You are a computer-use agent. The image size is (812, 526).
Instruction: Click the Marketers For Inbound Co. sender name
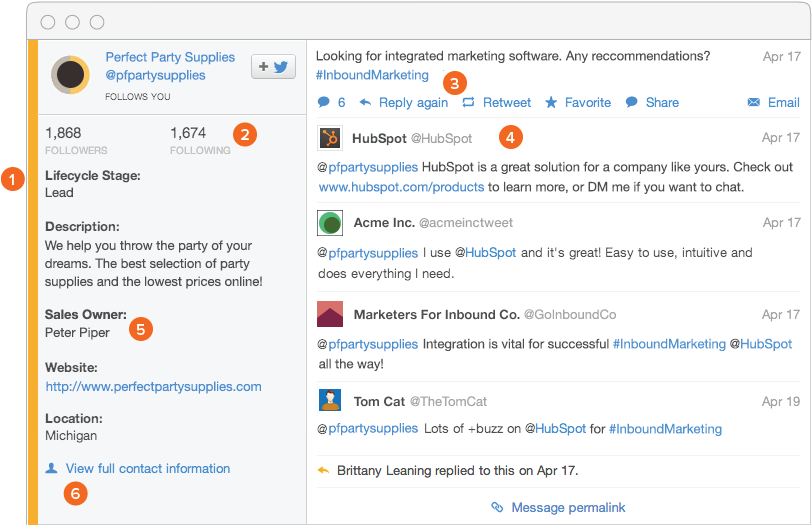pos(437,315)
